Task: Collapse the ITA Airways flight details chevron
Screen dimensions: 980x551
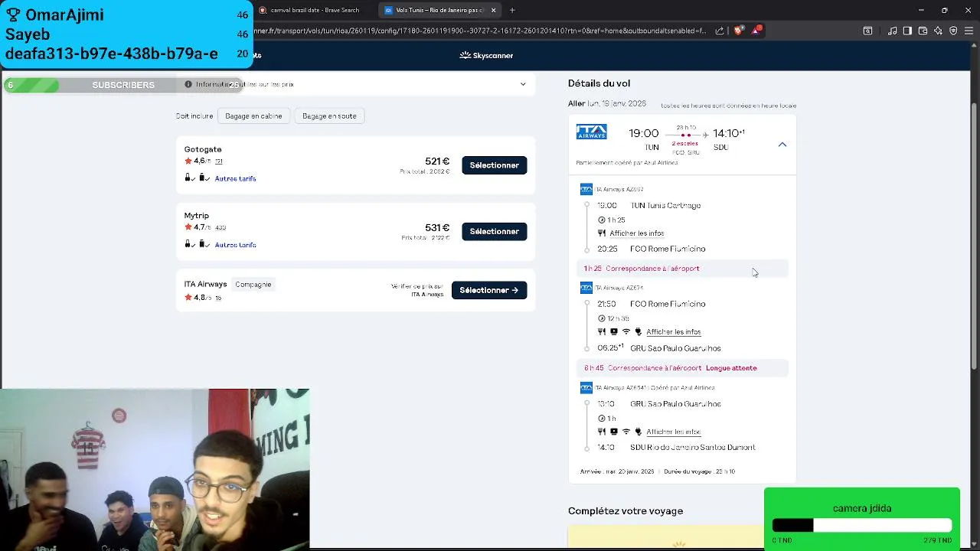Action: coord(782,144)
